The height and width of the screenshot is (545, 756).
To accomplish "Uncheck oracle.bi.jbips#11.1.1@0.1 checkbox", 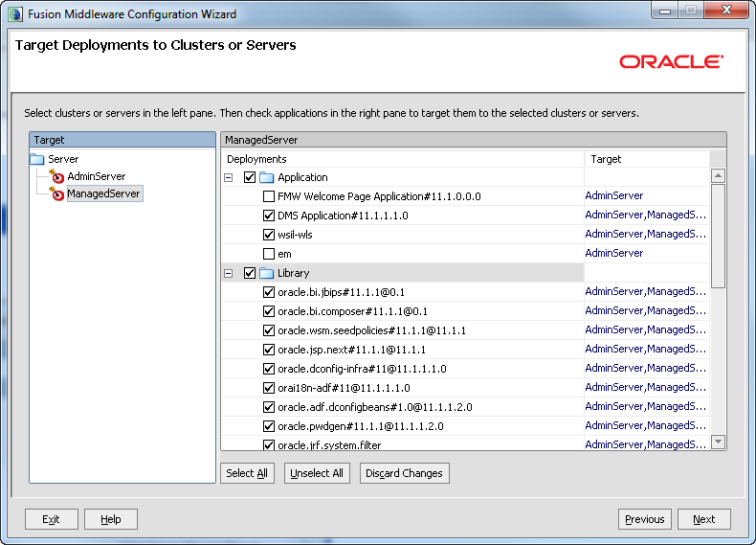I will point(269,292).
